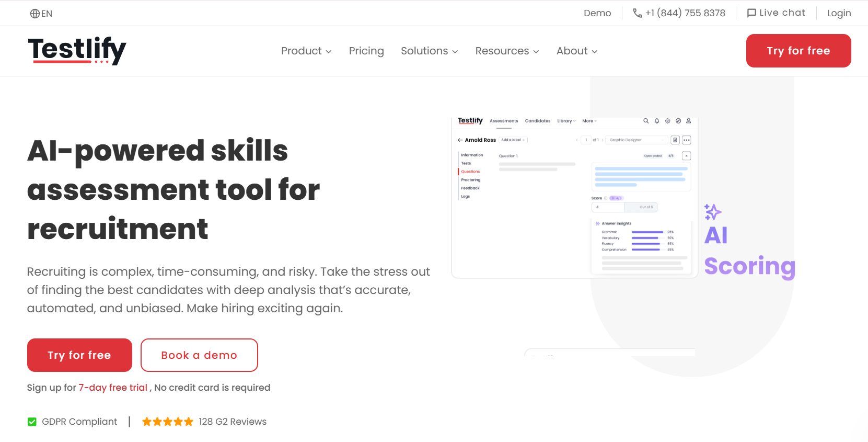Viewport: 868px width, 442px height.
Task: Click the search icon in the mockup
Action: tap(646, 121)
